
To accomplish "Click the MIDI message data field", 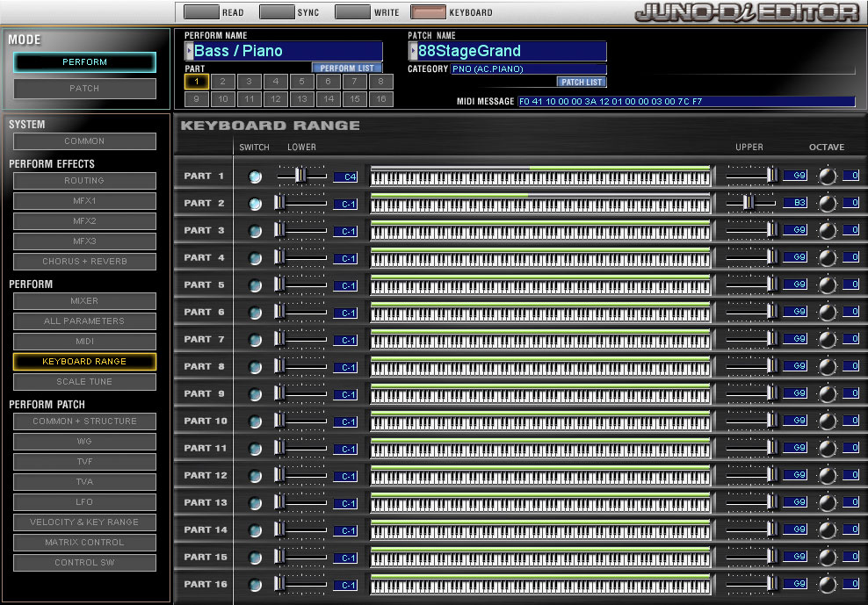I will coord(686,102).
